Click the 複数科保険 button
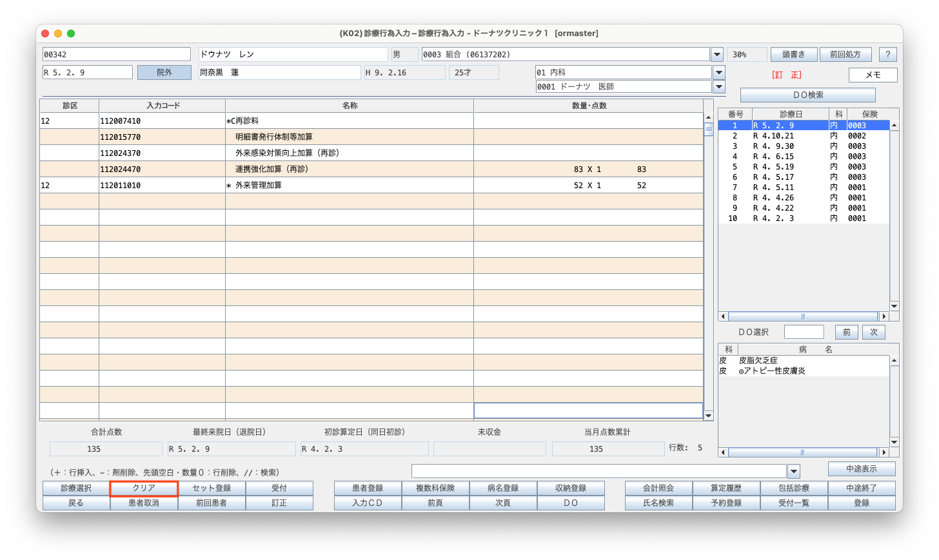 tap(435, 488)
